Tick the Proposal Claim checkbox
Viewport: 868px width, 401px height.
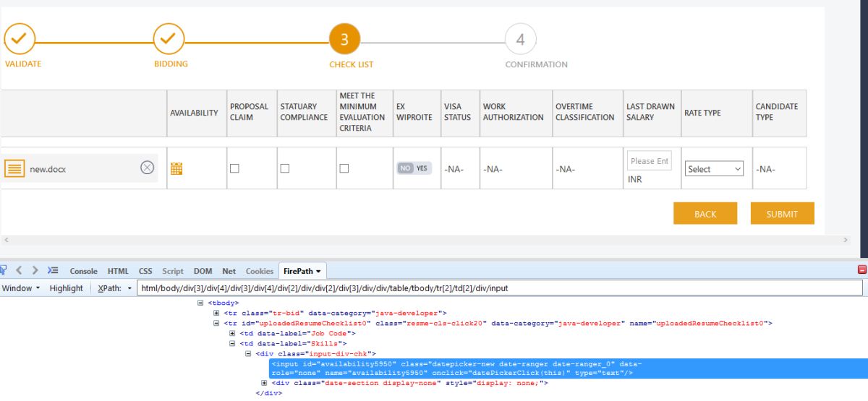pyautogui.click(x=234, y=168)
